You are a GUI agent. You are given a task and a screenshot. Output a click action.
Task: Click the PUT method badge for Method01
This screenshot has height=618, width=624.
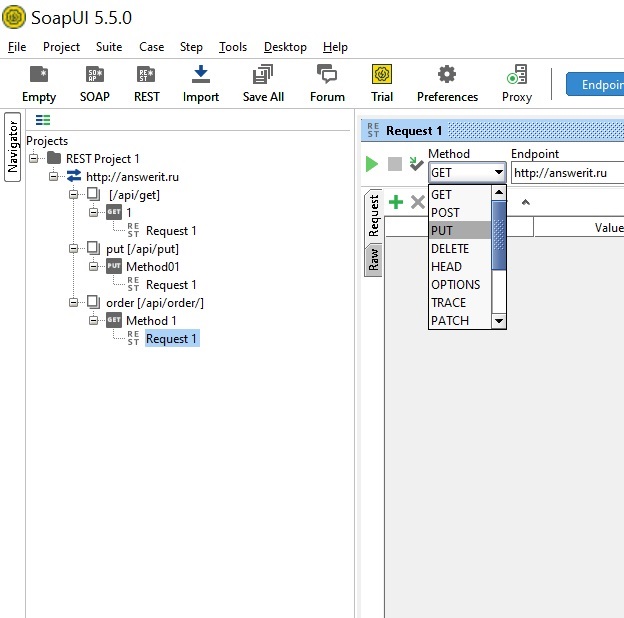tap(114, 266)
